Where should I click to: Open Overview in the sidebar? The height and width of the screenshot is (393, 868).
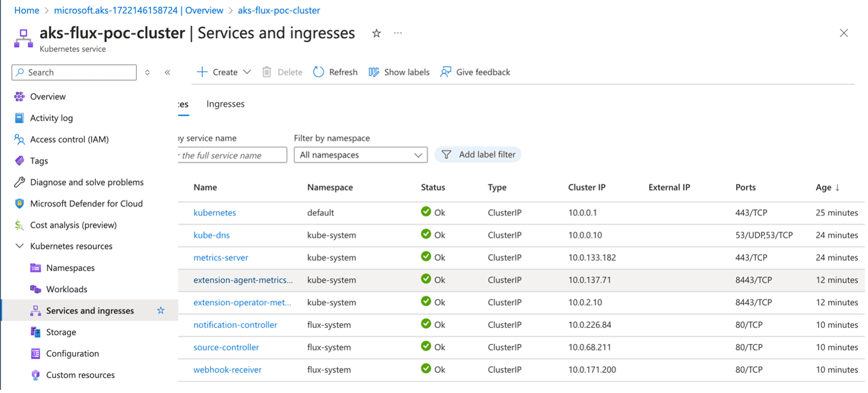tap(48, 97)
